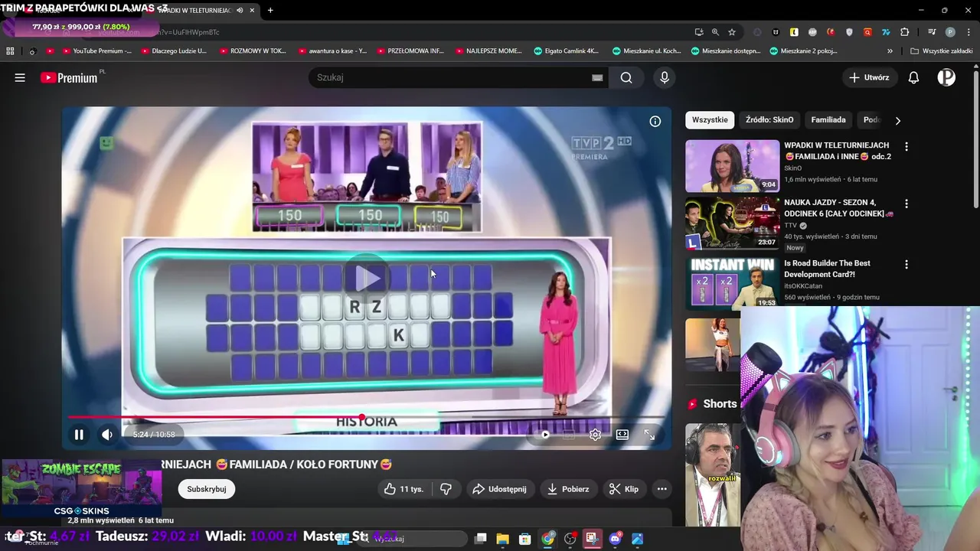
Task: Open the Elgato Camlink 4K bookmark
Action: coord(567,51)
